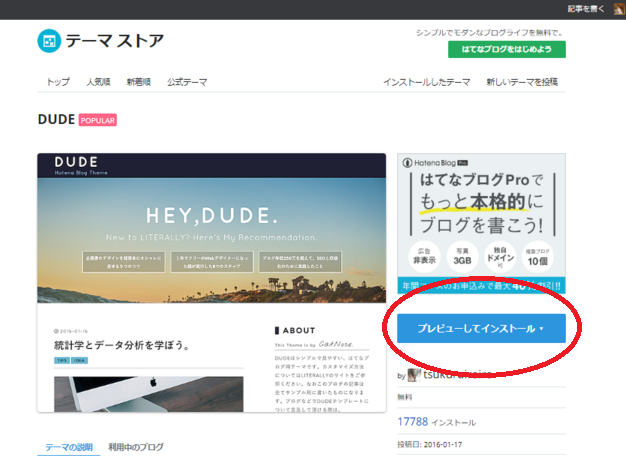This screenshot has height=456, width=626.
Task: Click the tagline シンプルでモダンなブログライフを無料で。
Action: pos(489,32)
